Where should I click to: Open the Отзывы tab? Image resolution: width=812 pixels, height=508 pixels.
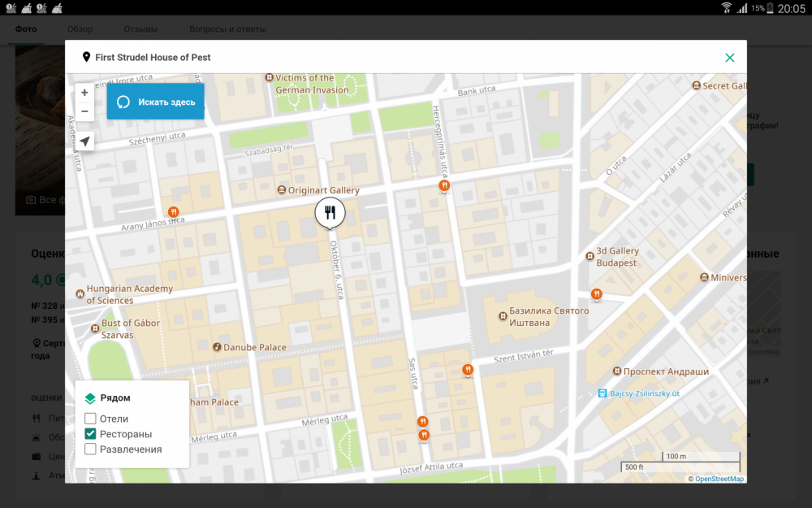coord(140,29)
